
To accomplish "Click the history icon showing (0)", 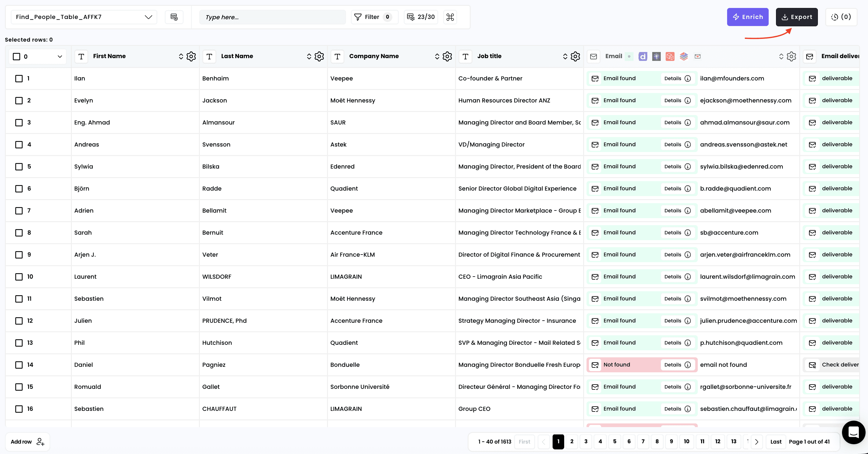I will click(x=841, y=17).
